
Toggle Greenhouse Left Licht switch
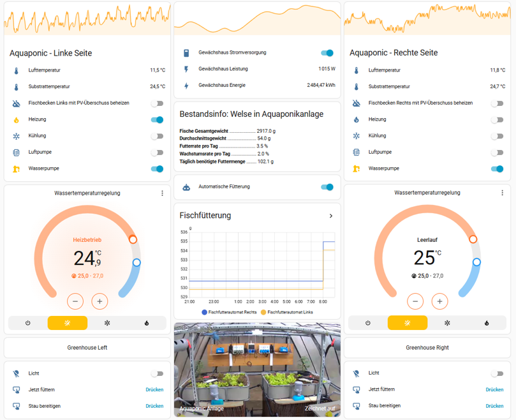[x=158, y=373]
